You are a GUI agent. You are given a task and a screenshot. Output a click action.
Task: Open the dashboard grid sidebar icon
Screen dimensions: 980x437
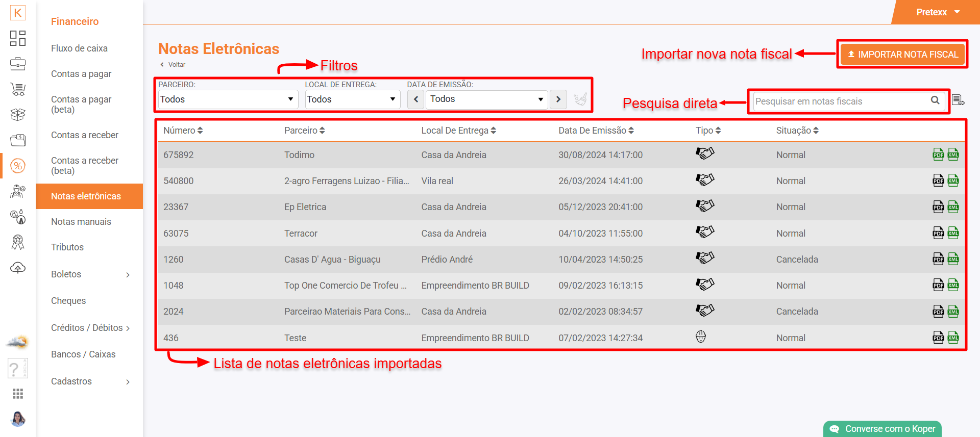pyautogui.click(x=18, y=38)
